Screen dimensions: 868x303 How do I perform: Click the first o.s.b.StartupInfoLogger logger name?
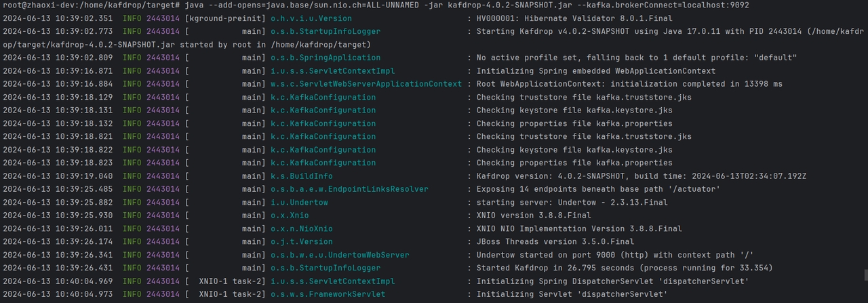[x=325, y=31]
